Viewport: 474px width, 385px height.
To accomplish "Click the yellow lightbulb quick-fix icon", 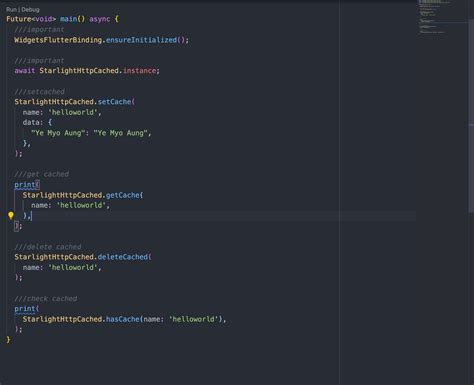I will (x=11, y=216).
